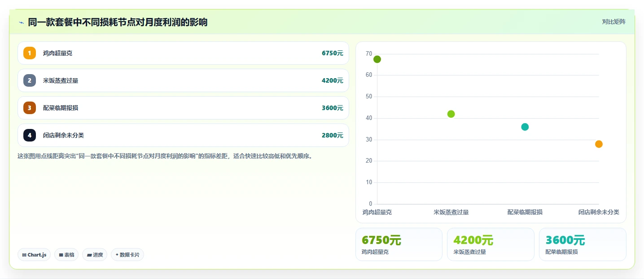Click the gray rank 2 badge
The width and height of the screenshot is (644, 279).
30,80
